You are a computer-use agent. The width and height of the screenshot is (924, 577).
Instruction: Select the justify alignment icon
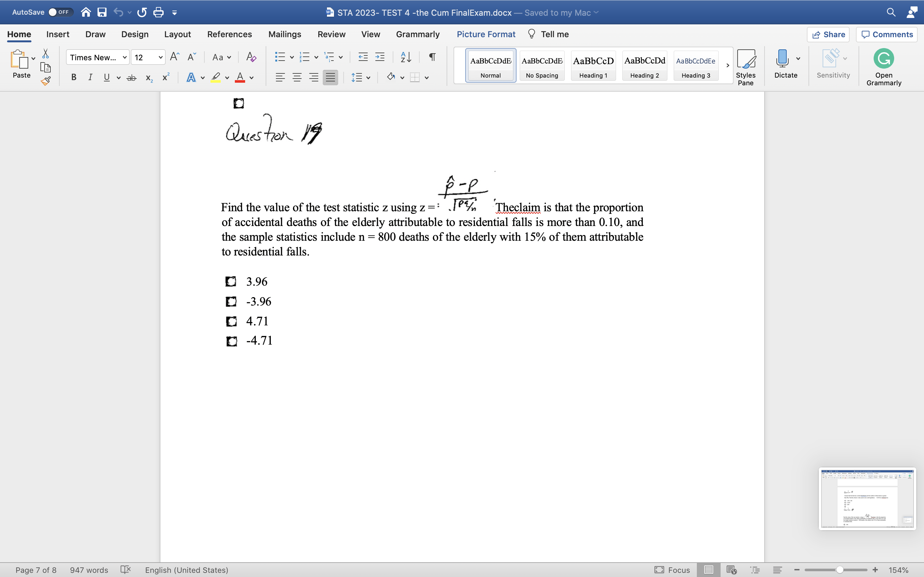coord(330,77)
